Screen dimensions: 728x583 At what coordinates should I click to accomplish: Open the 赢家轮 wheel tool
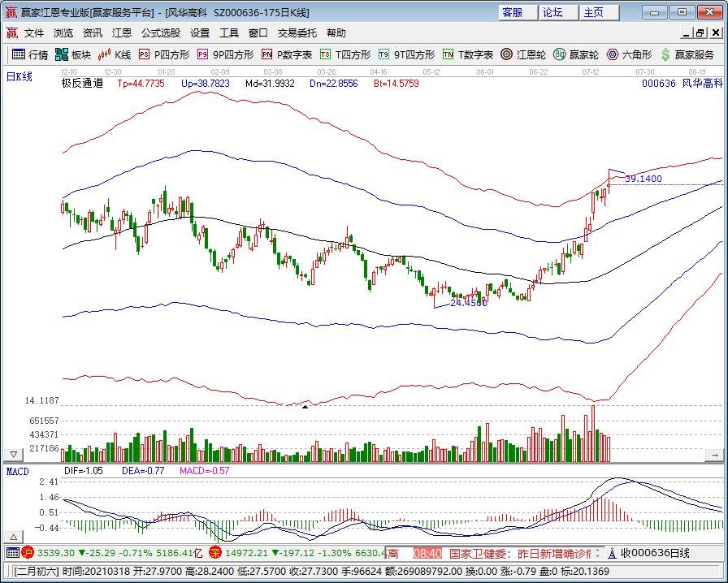coord(576,54)
